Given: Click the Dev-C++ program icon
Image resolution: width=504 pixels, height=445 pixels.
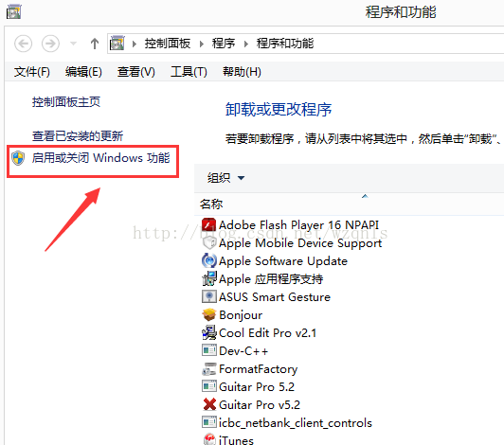Looking at the screenshot, I should pos(209,350).
